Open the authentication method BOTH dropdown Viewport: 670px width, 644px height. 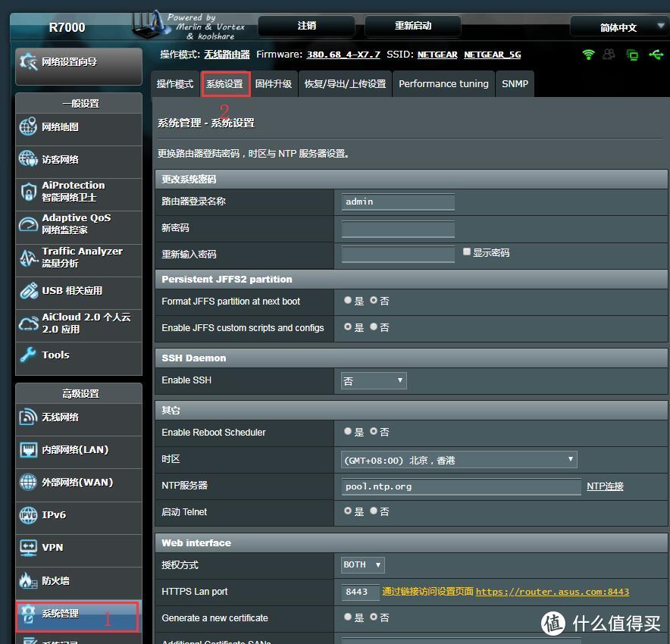(363, 565)
